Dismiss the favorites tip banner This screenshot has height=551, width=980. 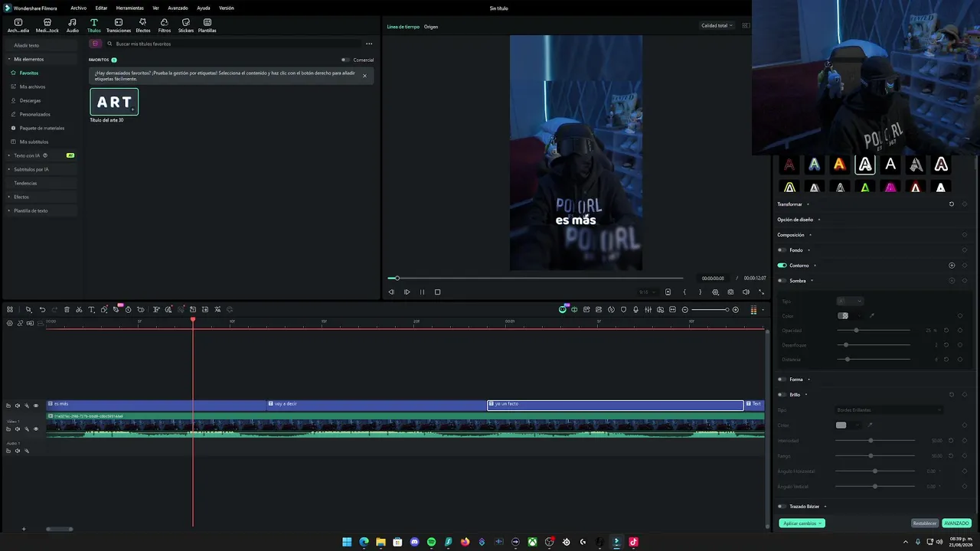(x=364, y=76)
